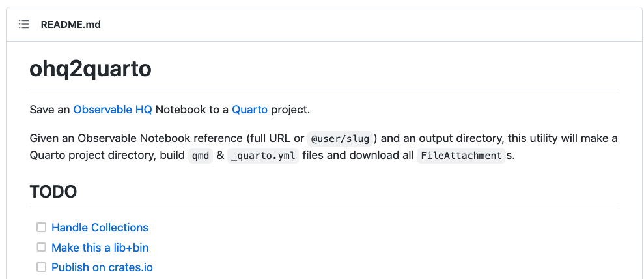Toggle the Publish on crates.io checkbox

pos(42,267)
